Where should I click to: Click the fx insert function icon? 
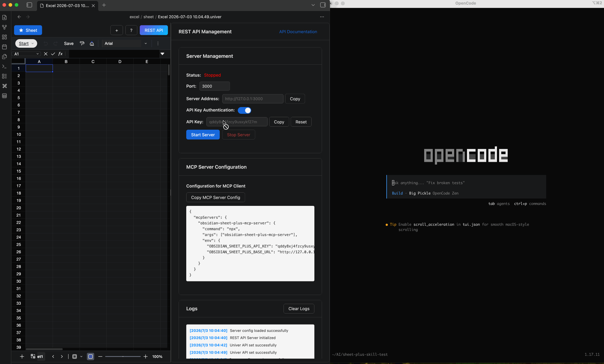tap(61, 54)
